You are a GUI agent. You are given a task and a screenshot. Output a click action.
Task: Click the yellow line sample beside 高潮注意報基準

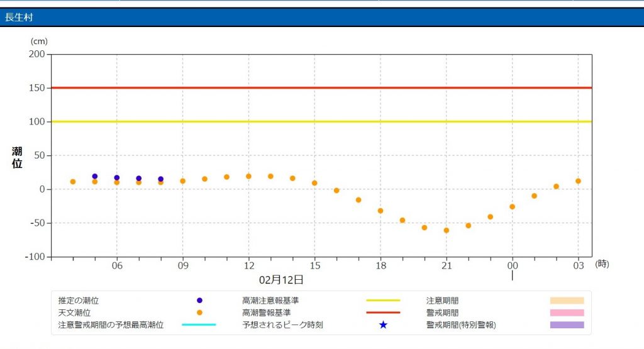point(383,301)
